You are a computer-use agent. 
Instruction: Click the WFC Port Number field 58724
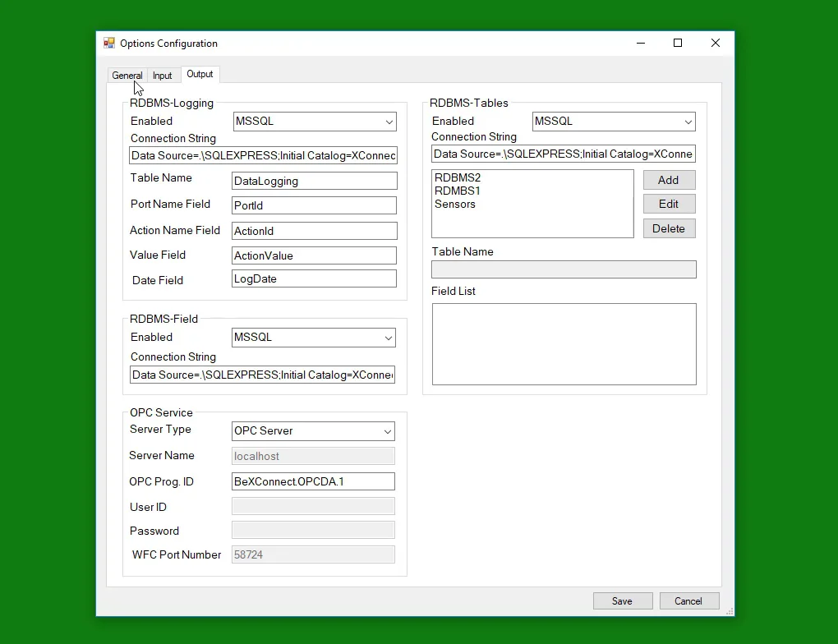[313, 554]
